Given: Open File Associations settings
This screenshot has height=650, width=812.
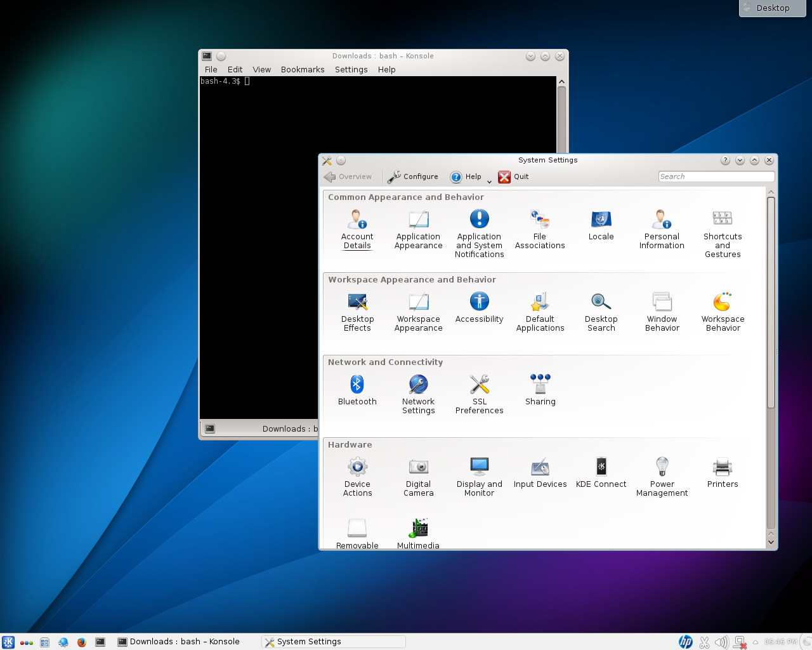Looking at the screenshot, I should tap(540, 230).
